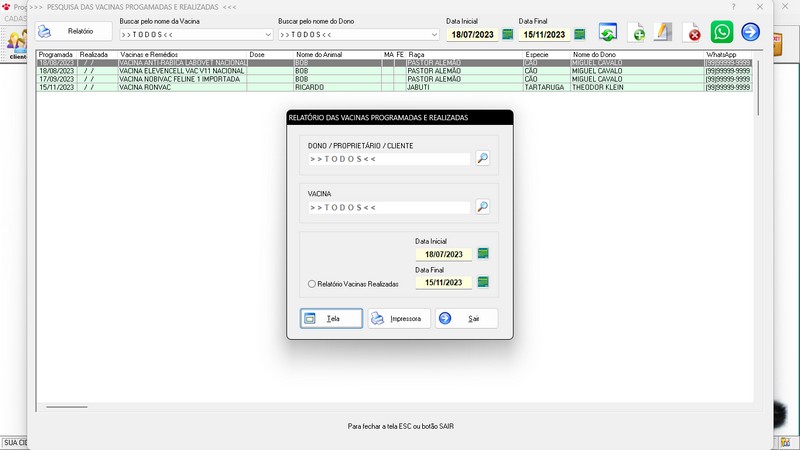The image size is (800, 450).
Task: Click the 17/09/2023 scheduled date cell
Action: 57,79
